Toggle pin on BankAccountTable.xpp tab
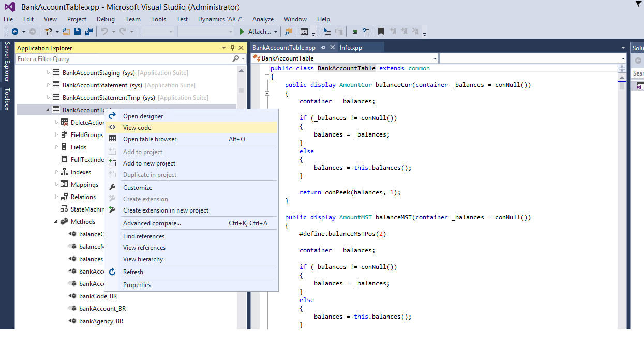This screenshot has width=644, height=346. (x=323, y=48)
